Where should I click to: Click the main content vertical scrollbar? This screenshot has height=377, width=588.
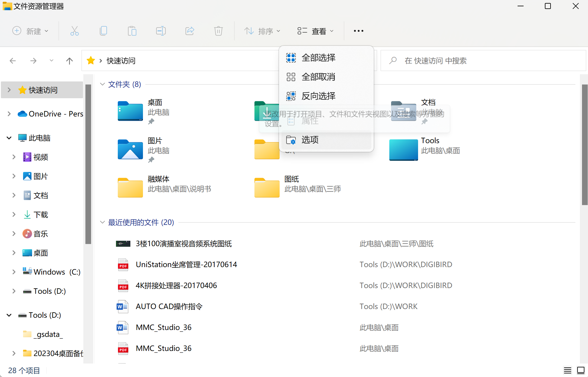click(x=585, y=145)
